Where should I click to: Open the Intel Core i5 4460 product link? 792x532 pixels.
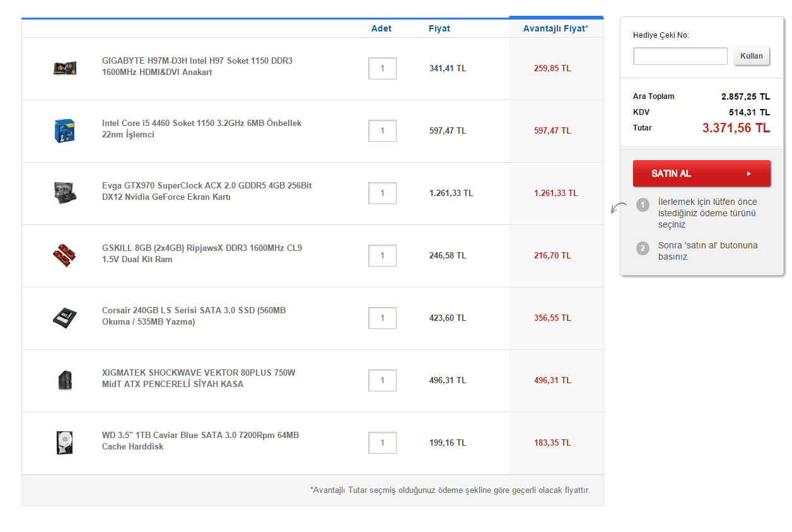(x=201, y=129)
